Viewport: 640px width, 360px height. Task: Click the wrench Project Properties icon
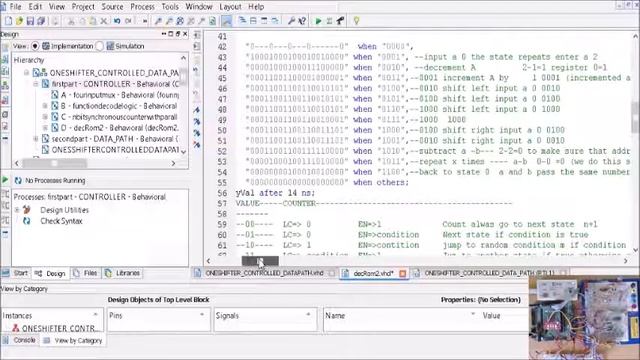[x=291, y=21]
